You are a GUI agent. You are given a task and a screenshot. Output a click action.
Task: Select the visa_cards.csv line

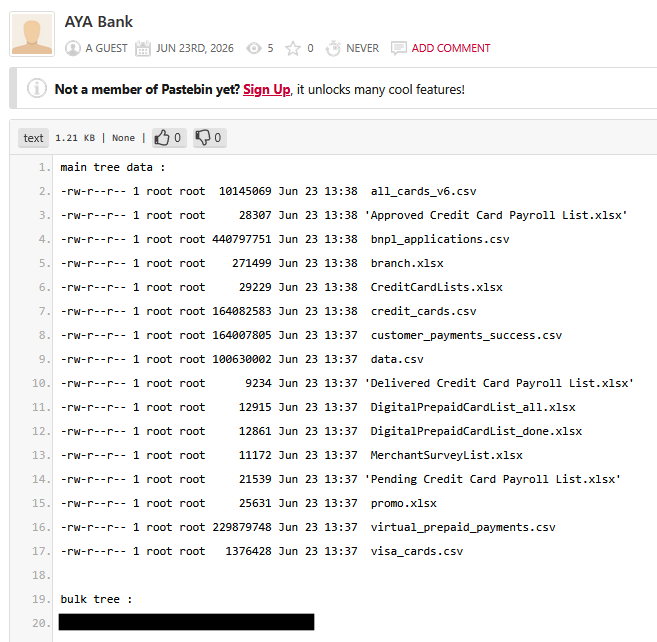261,551
